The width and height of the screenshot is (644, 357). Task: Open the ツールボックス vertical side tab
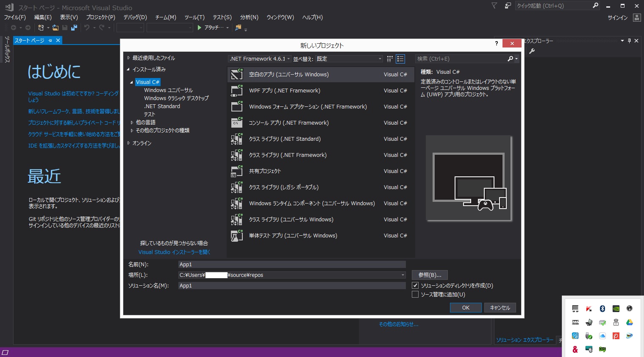(x=7, y=50)
